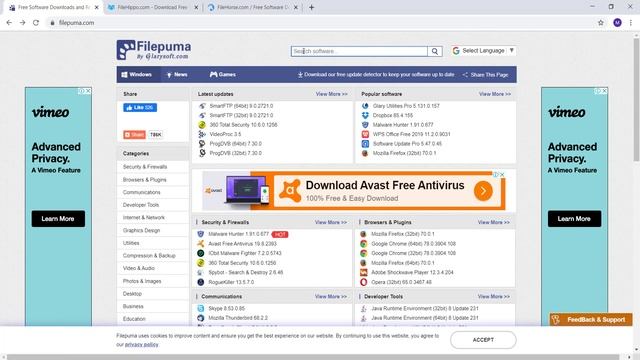
Task: Bookmark this page with the star icon
Action: click(x=600, y=23)
